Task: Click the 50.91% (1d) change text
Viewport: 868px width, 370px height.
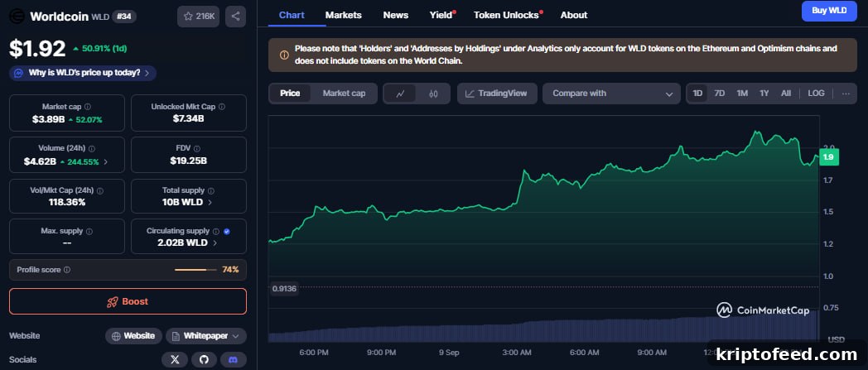Action: pos(104,49)
